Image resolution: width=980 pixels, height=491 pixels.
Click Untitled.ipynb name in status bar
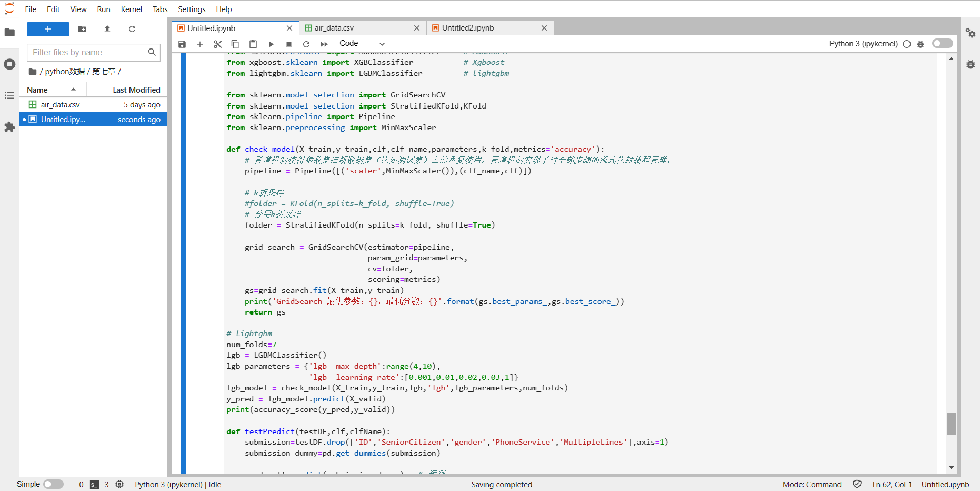point(945,485)
